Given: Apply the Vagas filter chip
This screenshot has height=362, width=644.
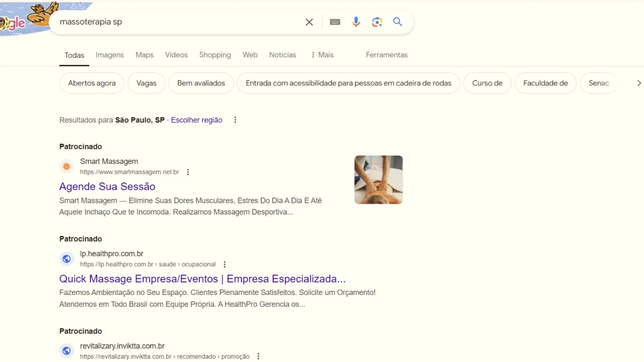Looking at the screenshot, I should pyautogui.click(x=147, y=83).
